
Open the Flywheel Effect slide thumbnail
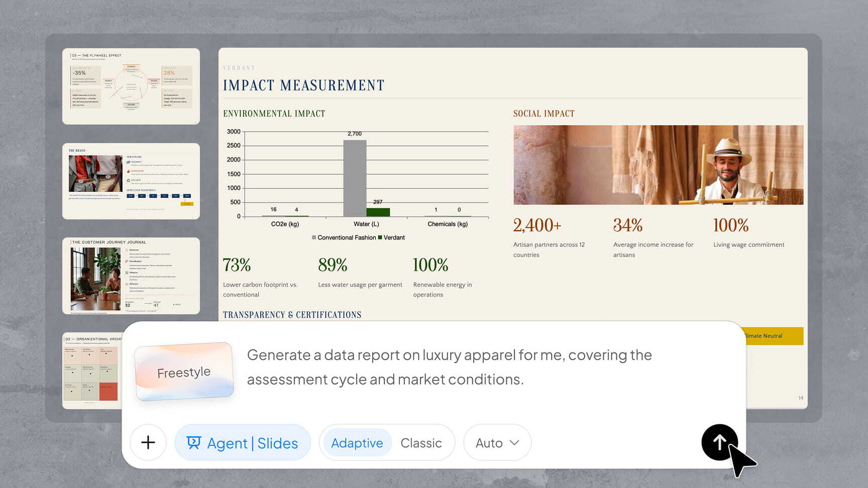(131, 86)
